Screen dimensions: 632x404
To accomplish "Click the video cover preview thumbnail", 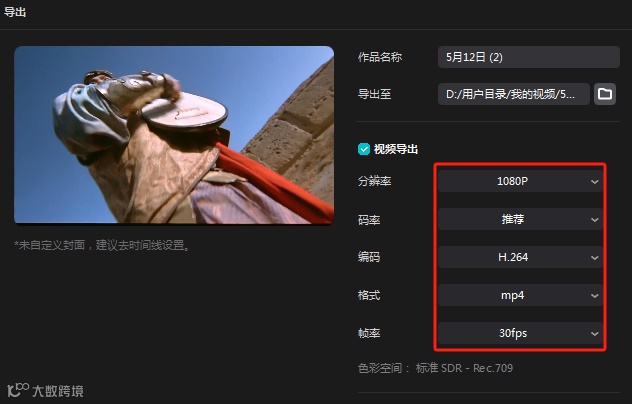I will [x=174, y=135].
